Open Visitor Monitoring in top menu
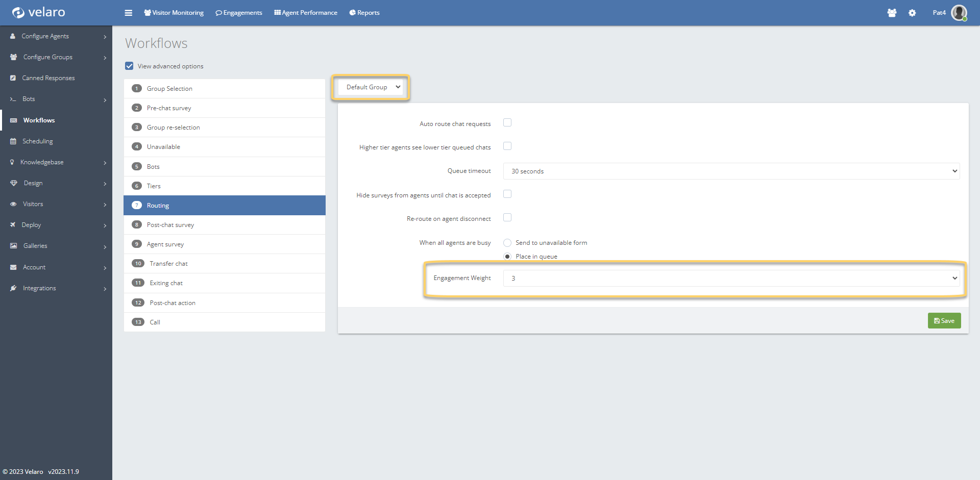The height and width of the screenshot is (480, 980). tap(174, 13)
